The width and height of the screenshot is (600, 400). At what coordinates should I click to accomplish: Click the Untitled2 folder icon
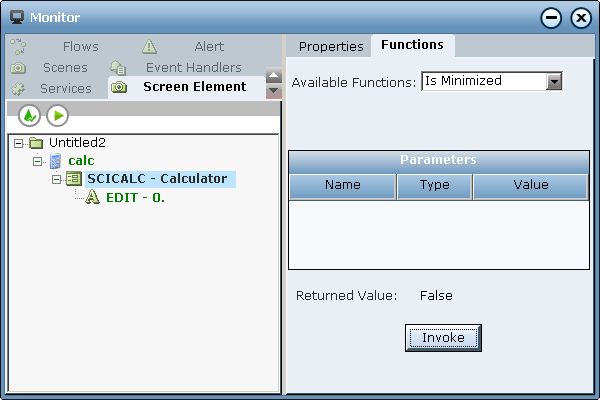tap(36, 143)
